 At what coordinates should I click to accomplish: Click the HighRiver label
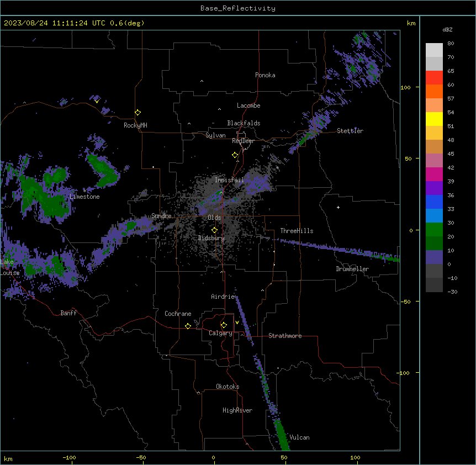[237, 410]
